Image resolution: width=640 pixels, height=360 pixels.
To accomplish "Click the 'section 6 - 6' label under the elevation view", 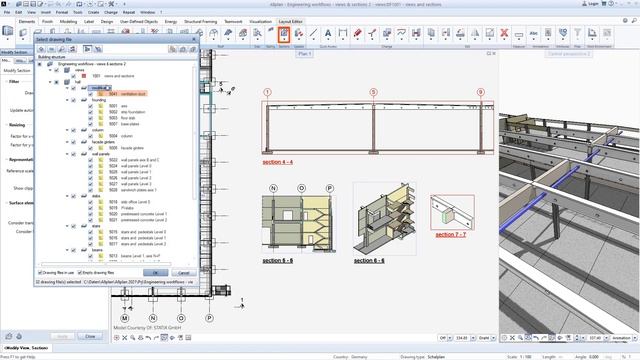I will [278, 260].
